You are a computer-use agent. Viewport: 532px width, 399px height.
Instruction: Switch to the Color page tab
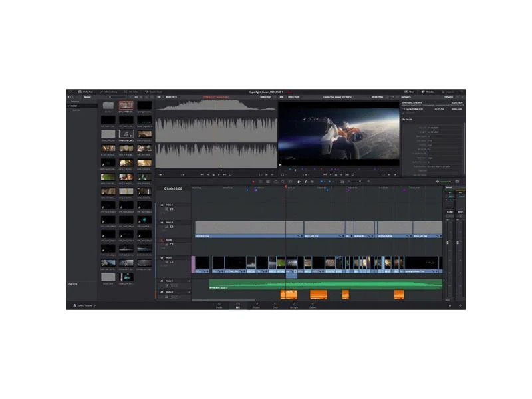point(275,305)
